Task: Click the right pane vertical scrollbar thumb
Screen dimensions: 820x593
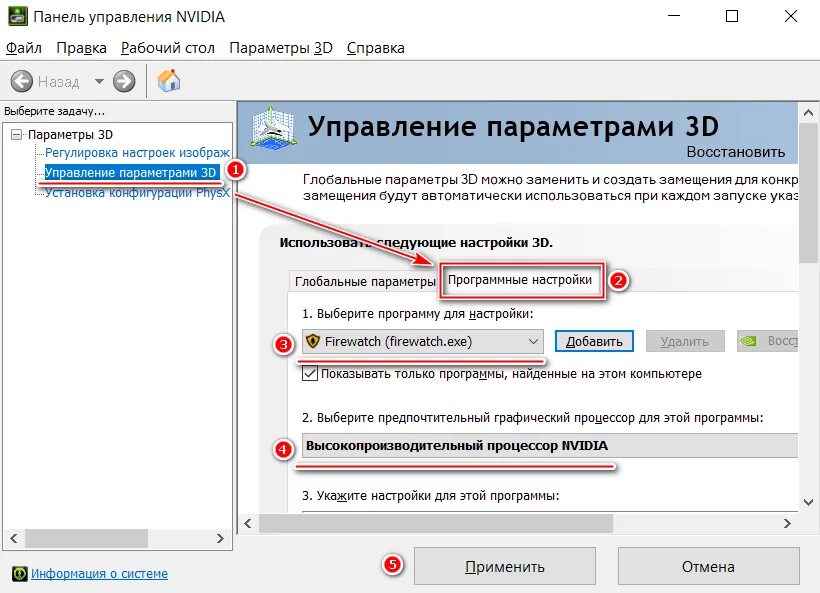Action: point(808,193)
